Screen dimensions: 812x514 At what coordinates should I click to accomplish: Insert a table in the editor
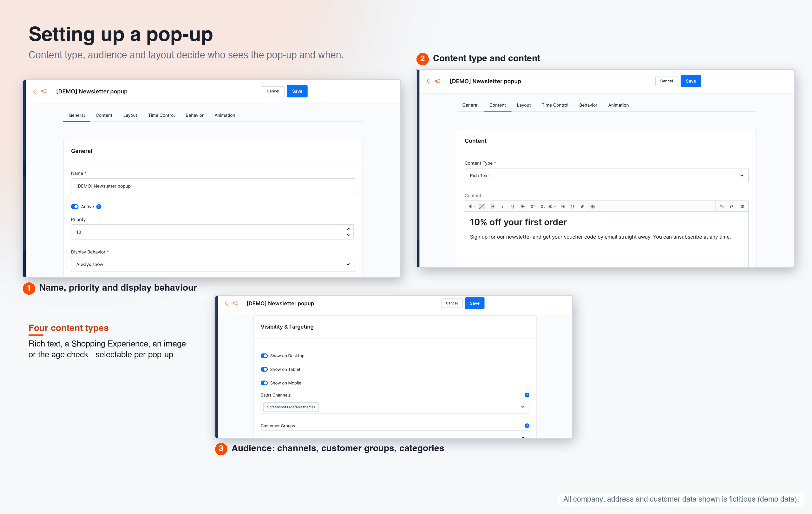(593, 207)
